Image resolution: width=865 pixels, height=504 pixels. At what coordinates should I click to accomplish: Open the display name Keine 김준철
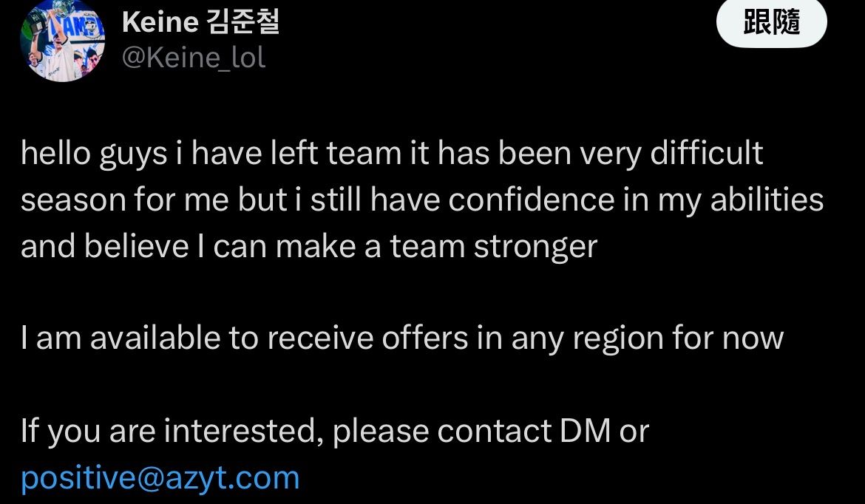tap(200, 22)
